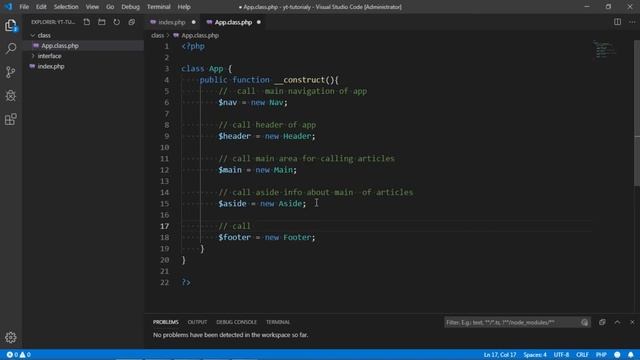The image size is (640, 360).
Task: Go to line via Ln 17, Col 17
Action: click(x=500, y=355)
